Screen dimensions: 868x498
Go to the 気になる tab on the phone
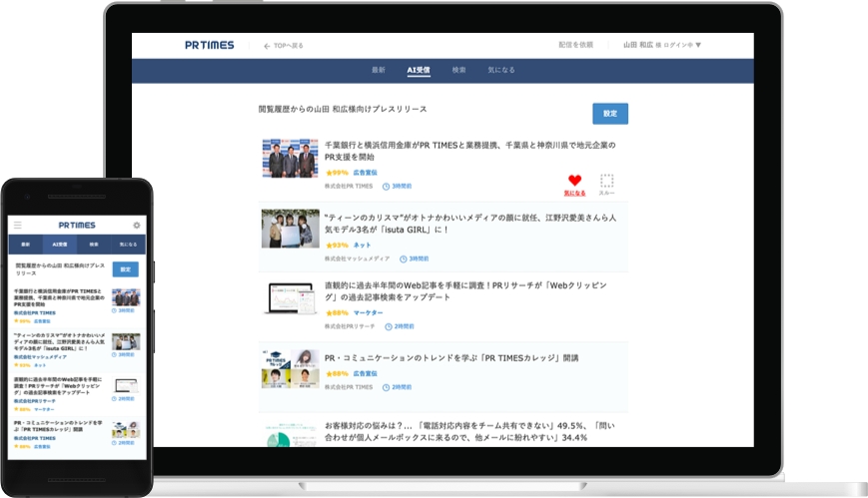(129, 245)
